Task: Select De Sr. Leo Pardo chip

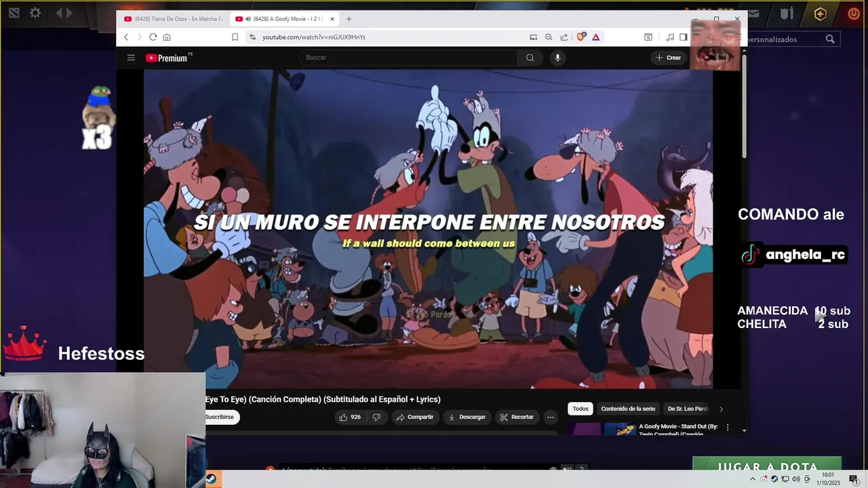Action: coord(686,409)
